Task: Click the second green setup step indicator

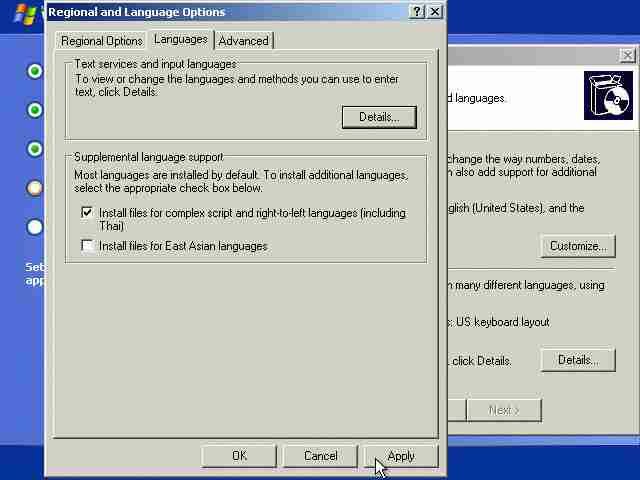Action: [x=35, y=110]
